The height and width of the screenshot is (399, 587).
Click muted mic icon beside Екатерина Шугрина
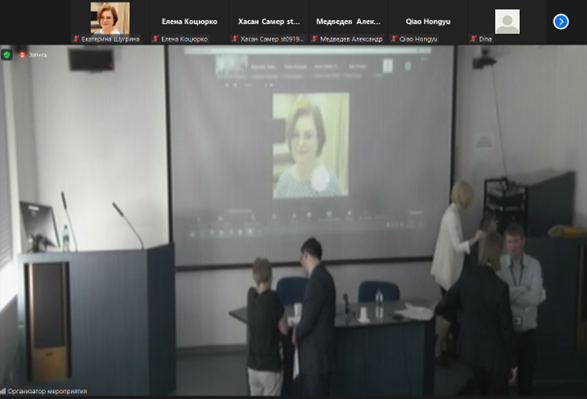coord(76,39)
